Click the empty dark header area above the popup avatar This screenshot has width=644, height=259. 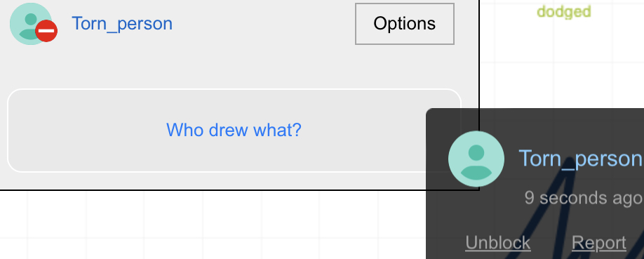534,119
